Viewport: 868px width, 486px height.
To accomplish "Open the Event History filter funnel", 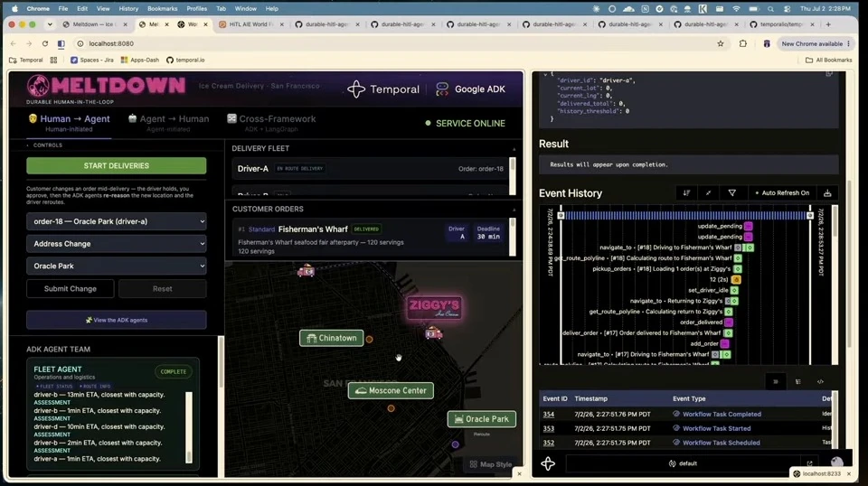I will tap(731, 193).
